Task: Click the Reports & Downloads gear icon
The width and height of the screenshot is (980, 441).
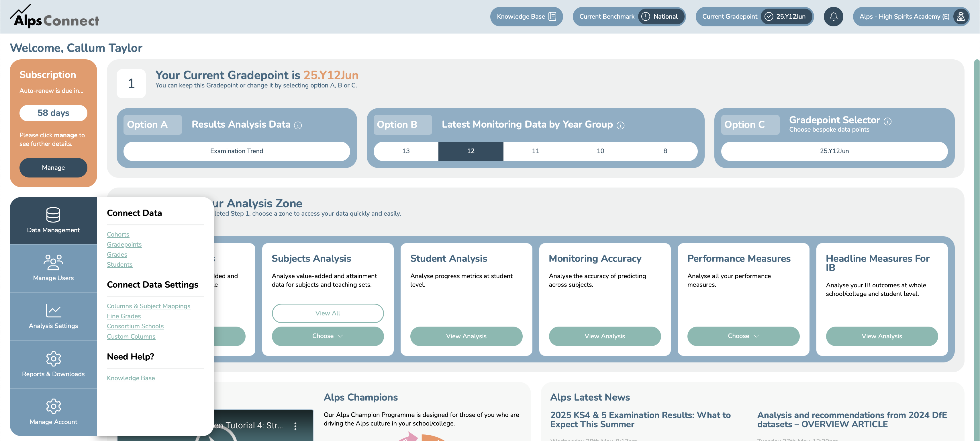Action: (x=53, y=358)
